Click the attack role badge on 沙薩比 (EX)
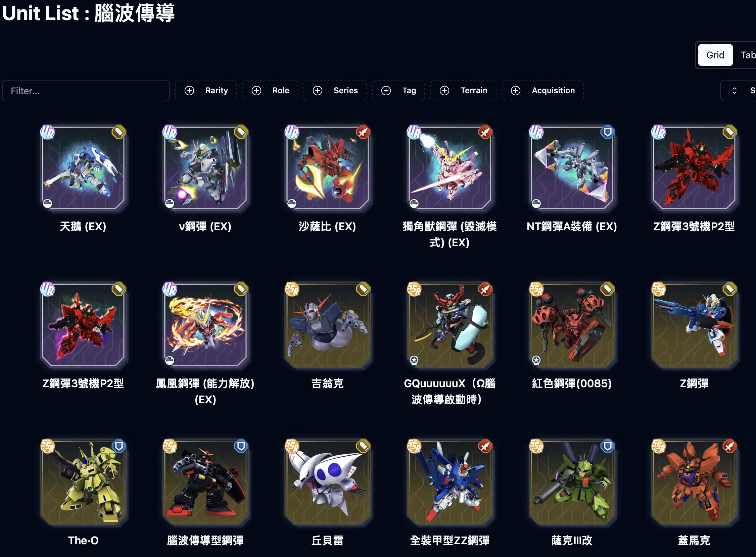756x557 pixels. pos(363,132)
